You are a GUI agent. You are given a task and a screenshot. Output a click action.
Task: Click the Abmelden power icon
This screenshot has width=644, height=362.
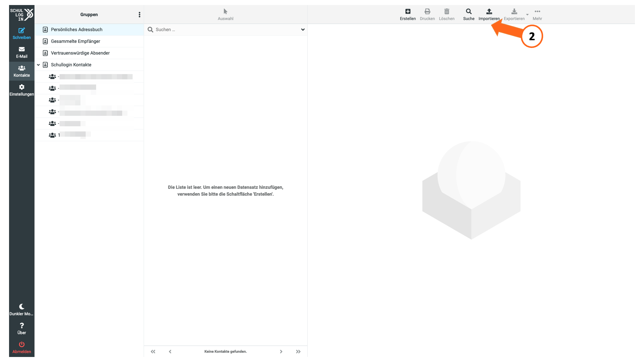(x=21, y=344)
